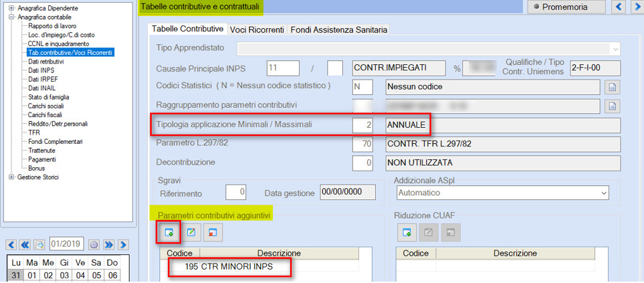
Task: Click single right arrow after double right arrow
Action: pyautogui.click(x=122, y=245)
